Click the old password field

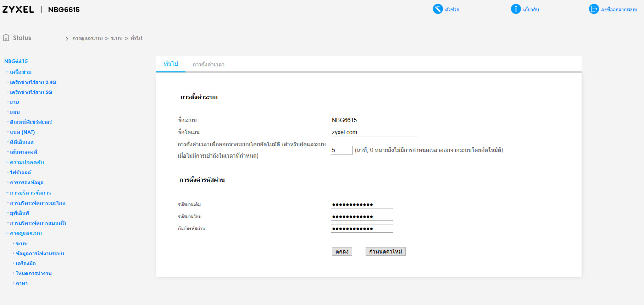point(362,204)
